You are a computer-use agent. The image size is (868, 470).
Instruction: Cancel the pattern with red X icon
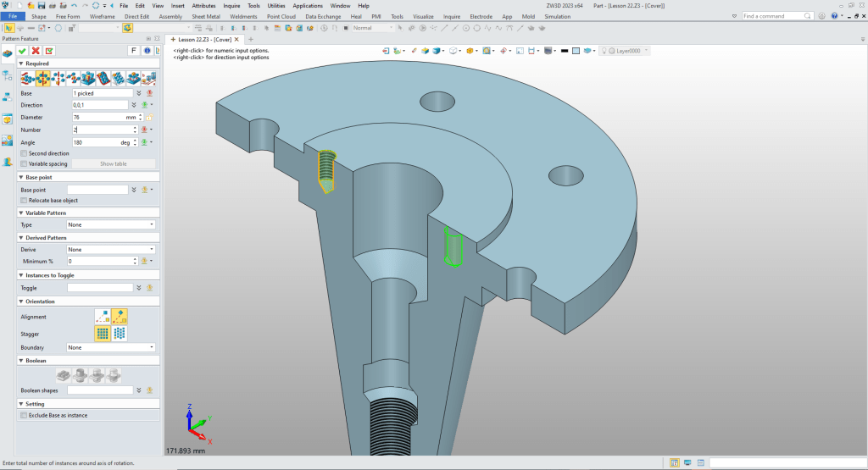click(x=36, y=51)
